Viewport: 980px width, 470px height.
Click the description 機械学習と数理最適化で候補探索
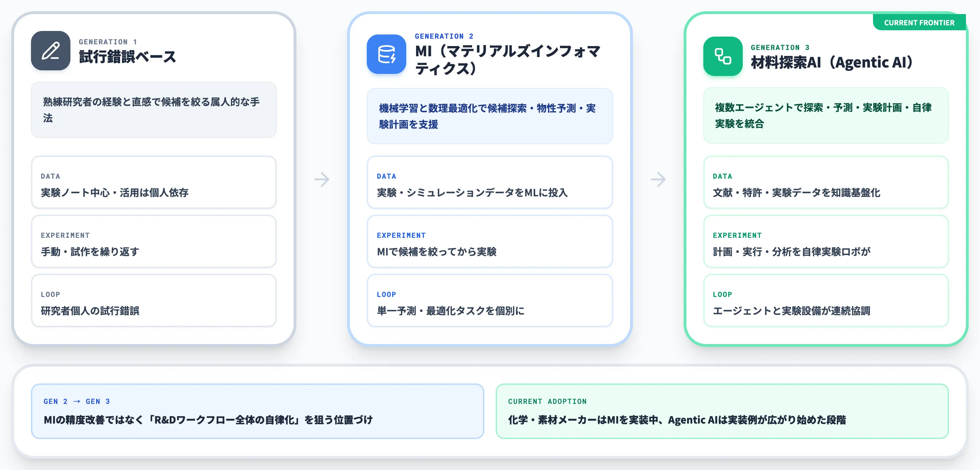point(490,116)
